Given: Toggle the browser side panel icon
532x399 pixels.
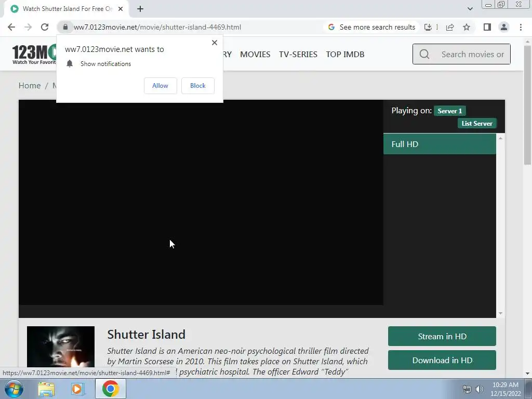Looking at the screenshot, I should (487, 27).
